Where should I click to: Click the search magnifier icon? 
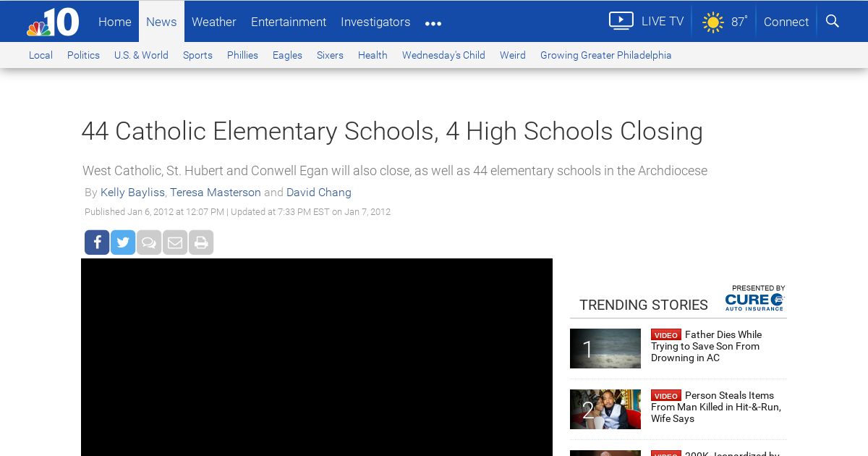(x=833, y=21)
